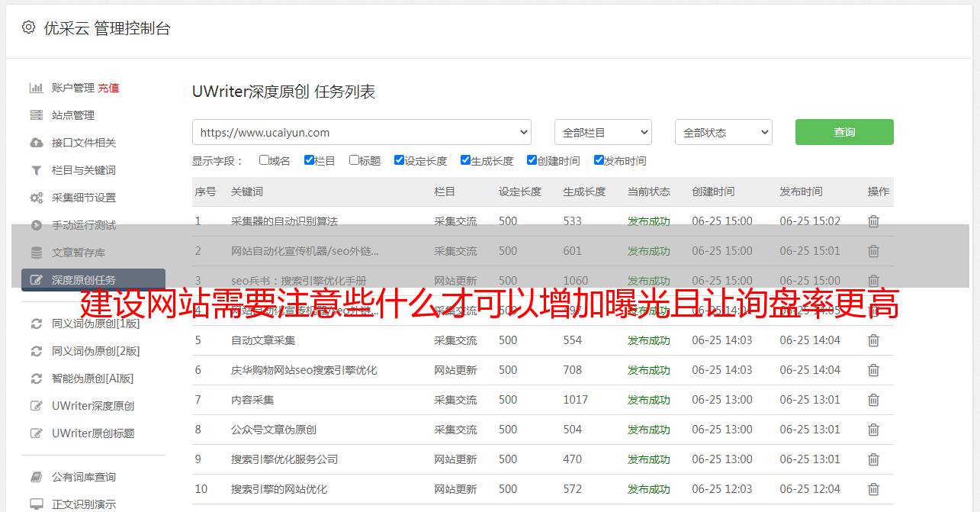
Task: Click 发布成功 status in row 7
Action: coord(649,400)
